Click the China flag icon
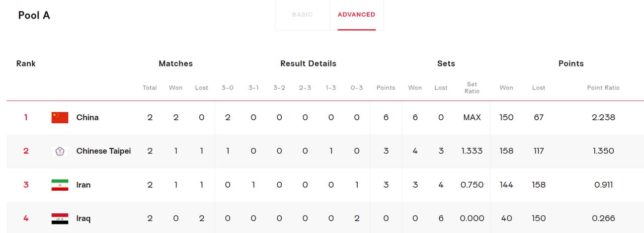This screenshot has width=644, height=233. (x=60, y=117)
